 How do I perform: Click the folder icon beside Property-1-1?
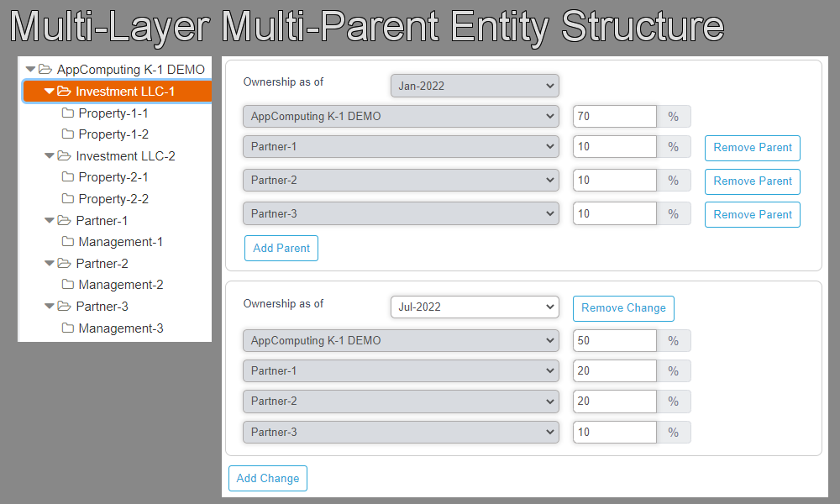(68, 113)
